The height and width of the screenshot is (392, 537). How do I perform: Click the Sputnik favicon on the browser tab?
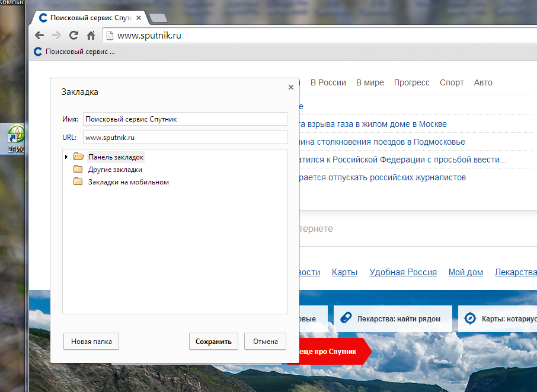point(43,18)
